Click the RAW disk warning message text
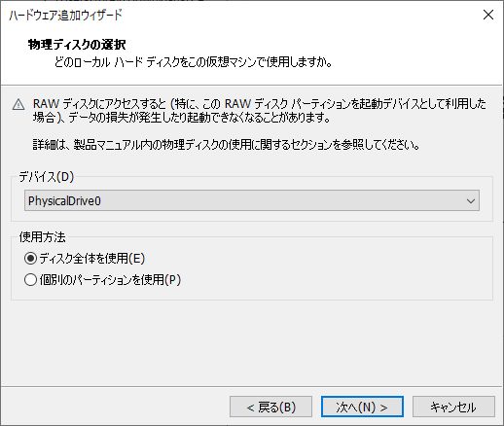 [x=259, y=111]
